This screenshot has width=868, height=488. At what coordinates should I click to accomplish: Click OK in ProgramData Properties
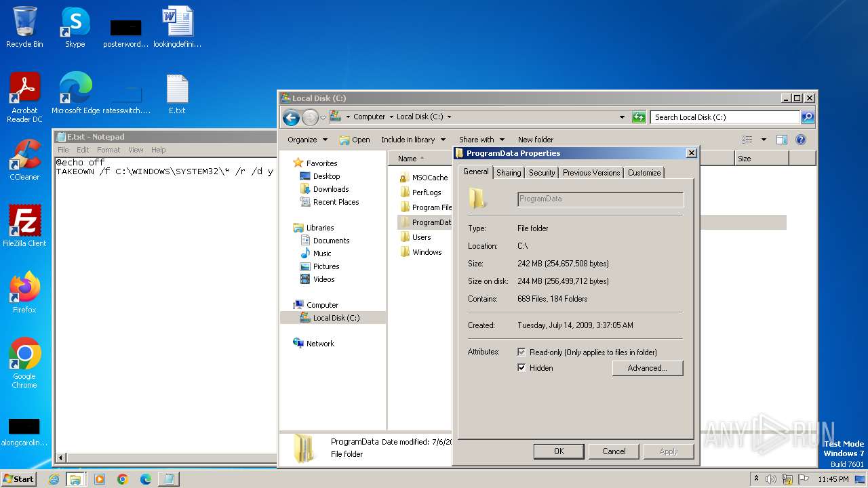click(x=559, y=451)
